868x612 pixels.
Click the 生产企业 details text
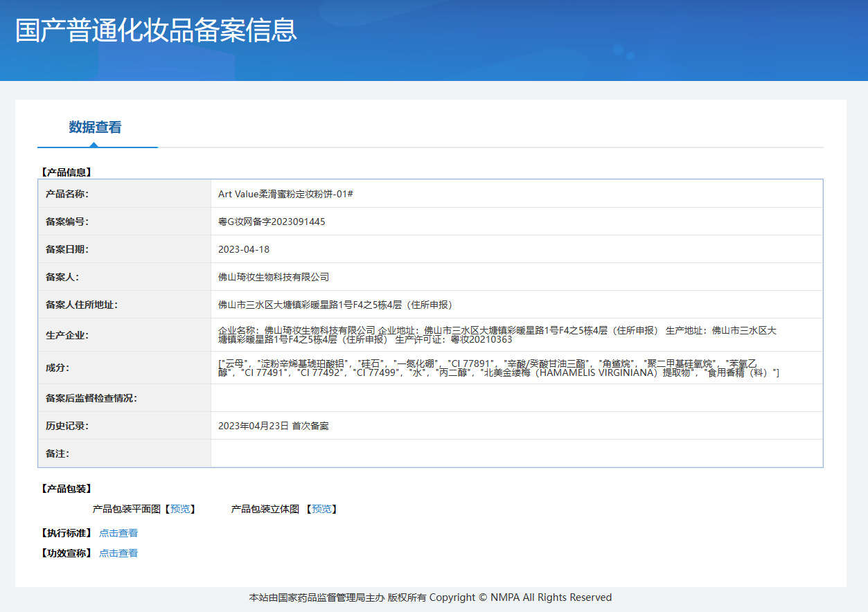(497, 335)
